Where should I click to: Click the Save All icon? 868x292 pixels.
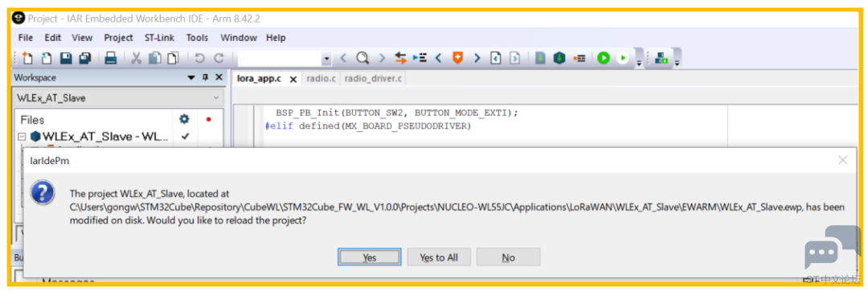85,58
